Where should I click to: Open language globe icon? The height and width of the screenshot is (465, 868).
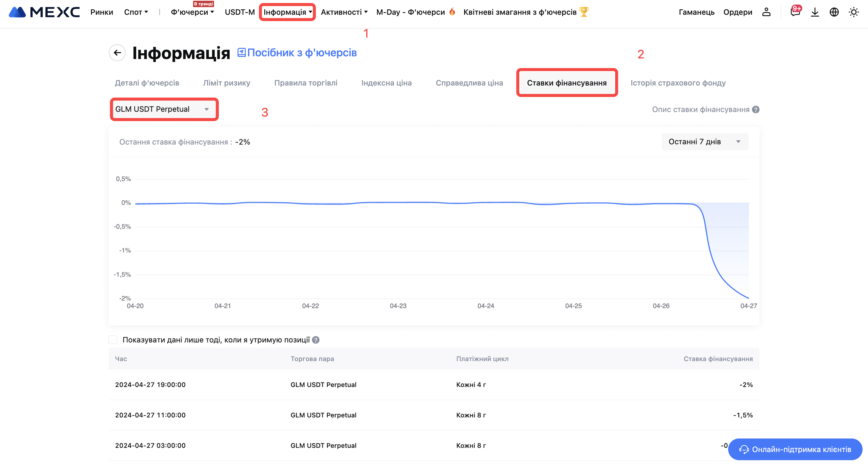tap(834, 12)
